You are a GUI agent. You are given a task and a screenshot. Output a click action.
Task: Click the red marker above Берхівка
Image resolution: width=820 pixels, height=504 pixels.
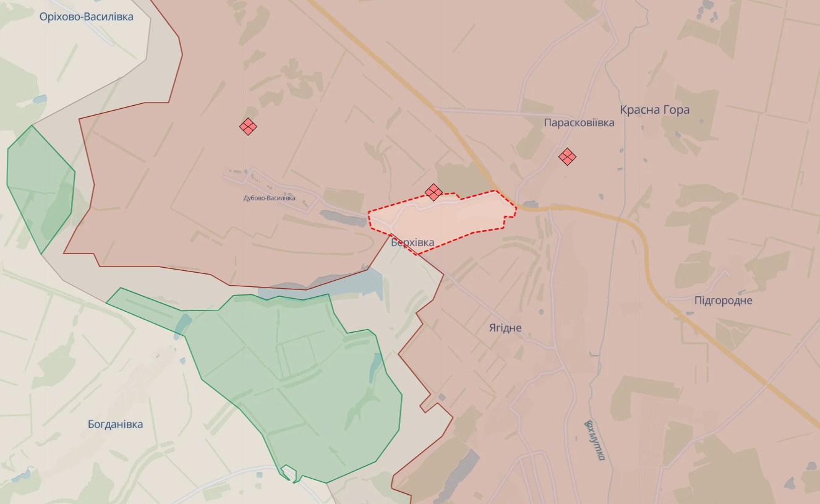433,192
